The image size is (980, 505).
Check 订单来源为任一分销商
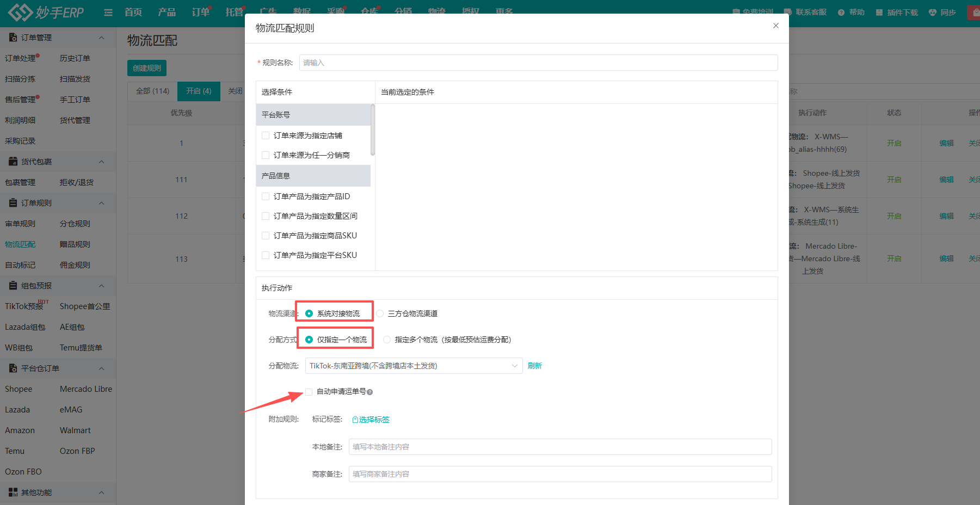[x=266, y=155]
